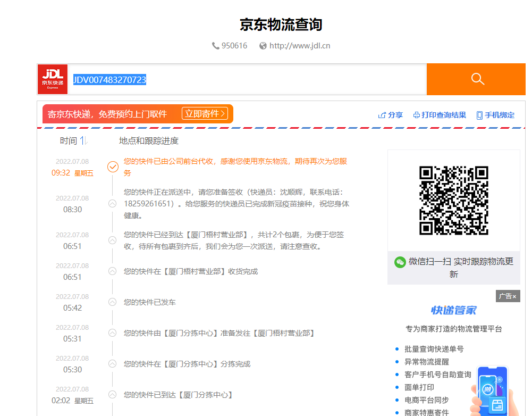Click the timeline marker at 02:02
Screen dimensions: 532x416
coord(112,395)
